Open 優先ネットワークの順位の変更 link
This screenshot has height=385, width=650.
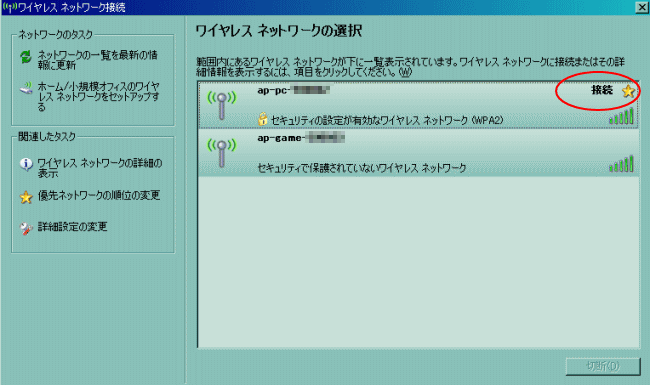pos(99,195)
